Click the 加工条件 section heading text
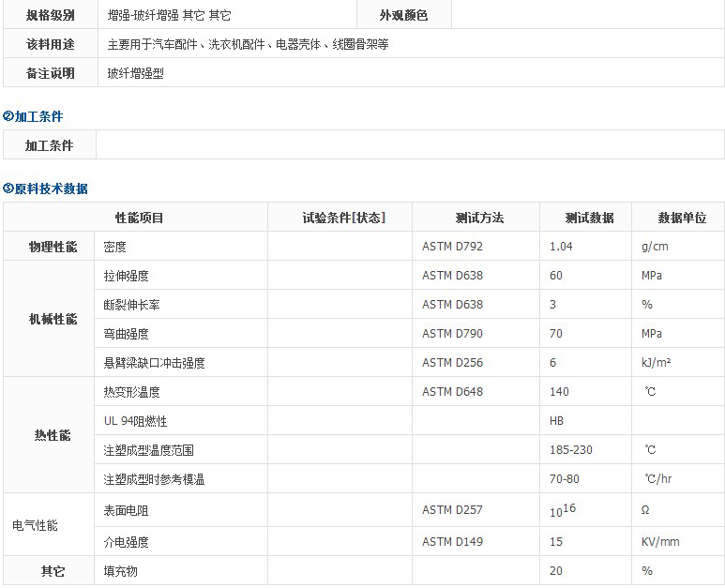This screenshot has width=725, height=588. click(x=39, y=116)
